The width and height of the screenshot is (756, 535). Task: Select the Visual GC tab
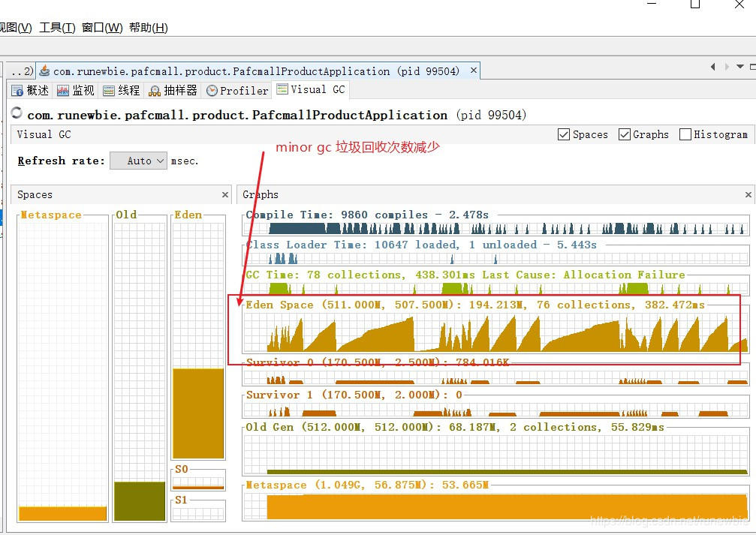tap(311, 89)
